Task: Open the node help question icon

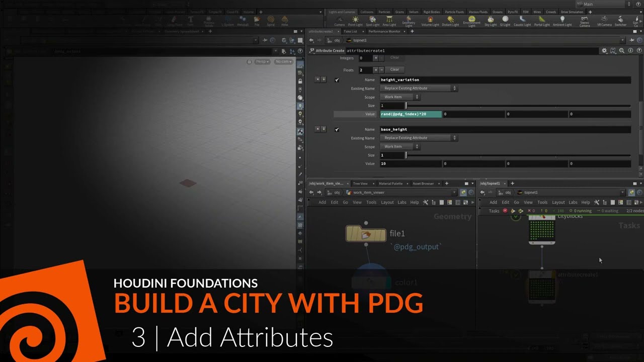Action: (639, 50)
